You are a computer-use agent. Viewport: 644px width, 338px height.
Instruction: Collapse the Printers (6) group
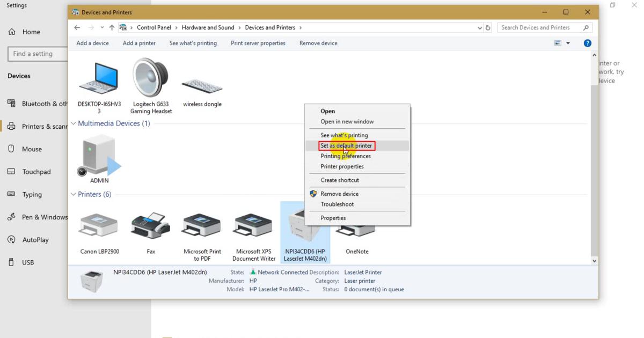(74, 194)
